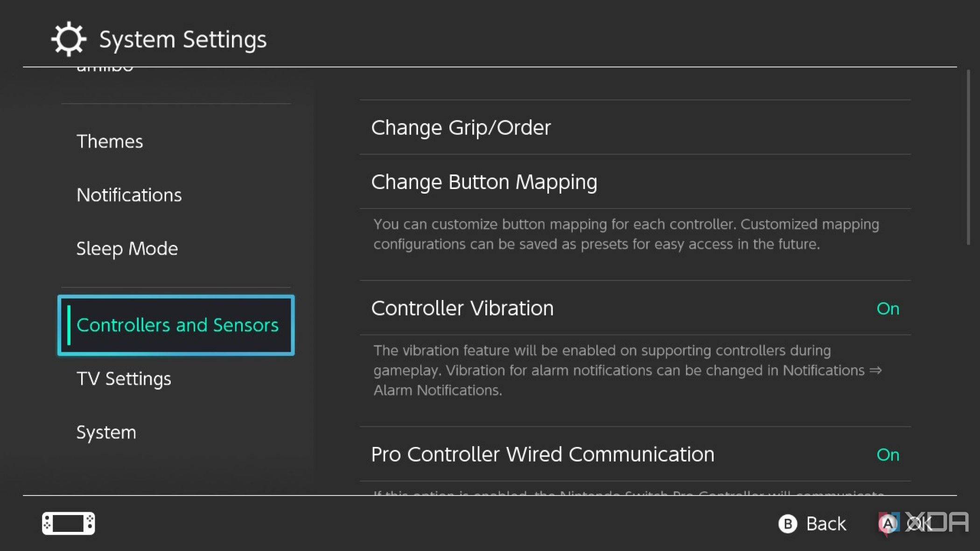This screenshot has width=980, height=551.
Task: Click the Nintendo Switch console icon
Action: pos(68,523)
